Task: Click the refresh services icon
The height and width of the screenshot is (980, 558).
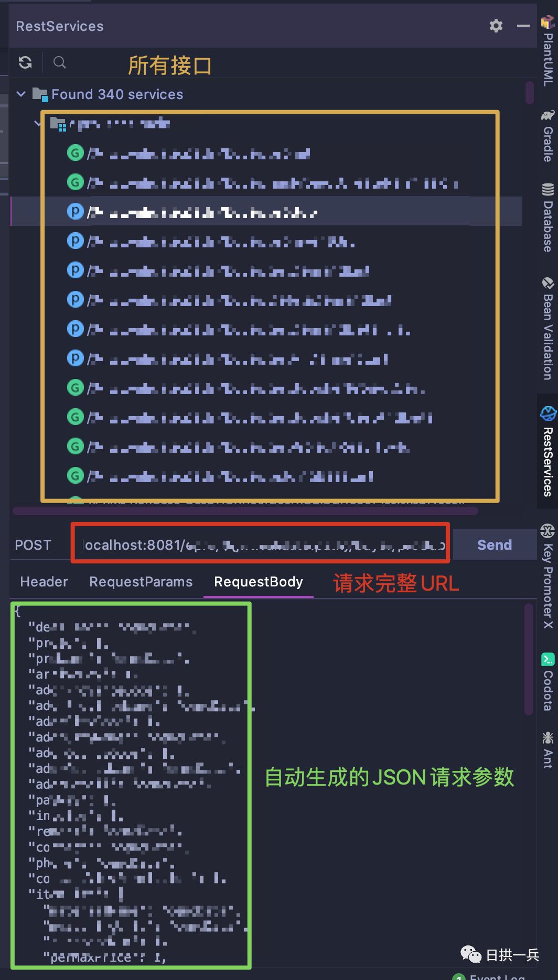Action: (x=25, y=63)
